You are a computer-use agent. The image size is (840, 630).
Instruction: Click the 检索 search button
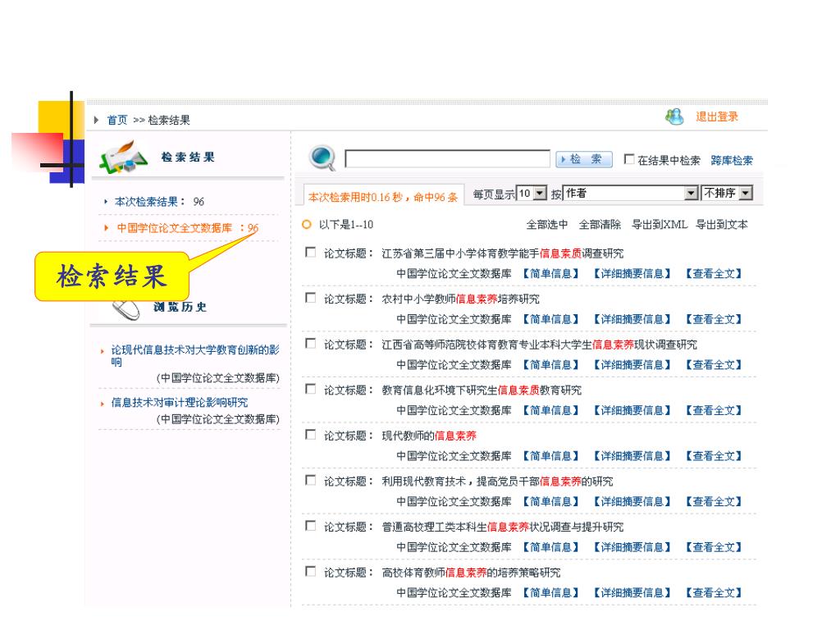584,159
